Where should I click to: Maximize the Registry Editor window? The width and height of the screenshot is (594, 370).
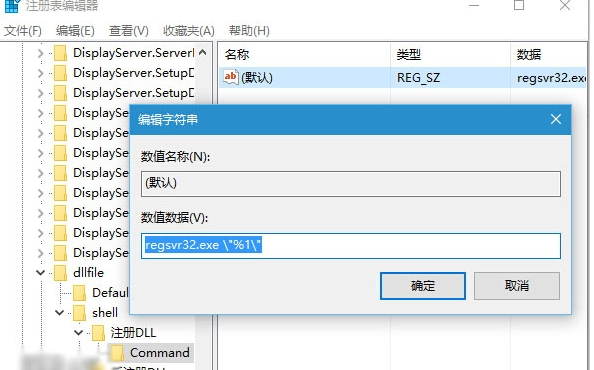click(519, 5)
